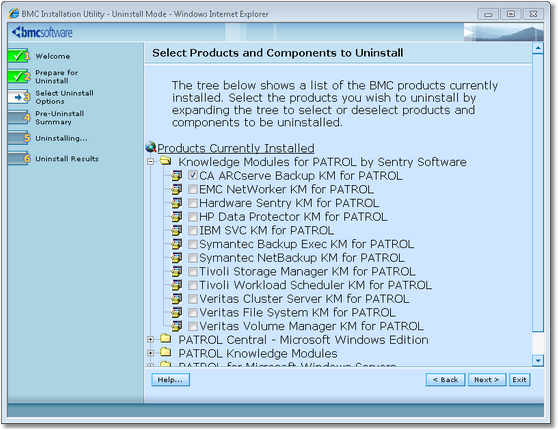Click the product icon next to Symantec Backup Exec
The height and width of the screenshot is (431, 558).
click(x=176, y=244)
